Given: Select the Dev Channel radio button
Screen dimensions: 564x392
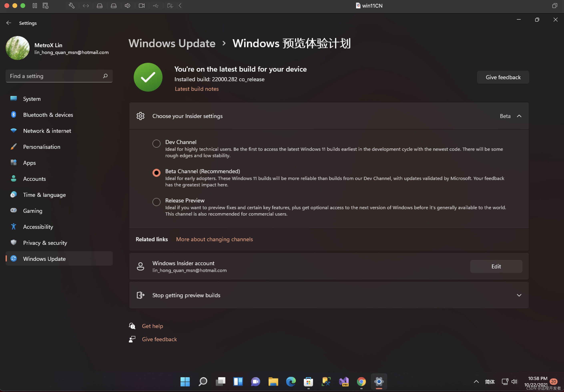Looking at the screenshot, I should (x=156, y=143).
